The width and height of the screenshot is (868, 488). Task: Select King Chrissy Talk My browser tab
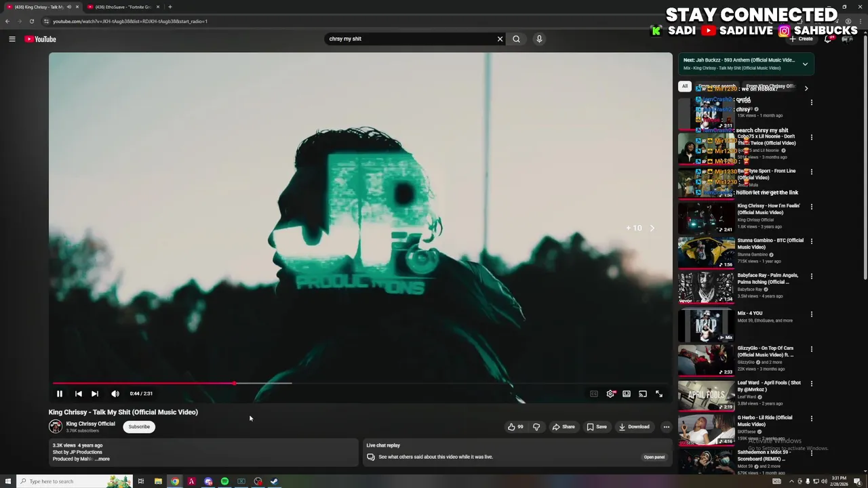42,7
